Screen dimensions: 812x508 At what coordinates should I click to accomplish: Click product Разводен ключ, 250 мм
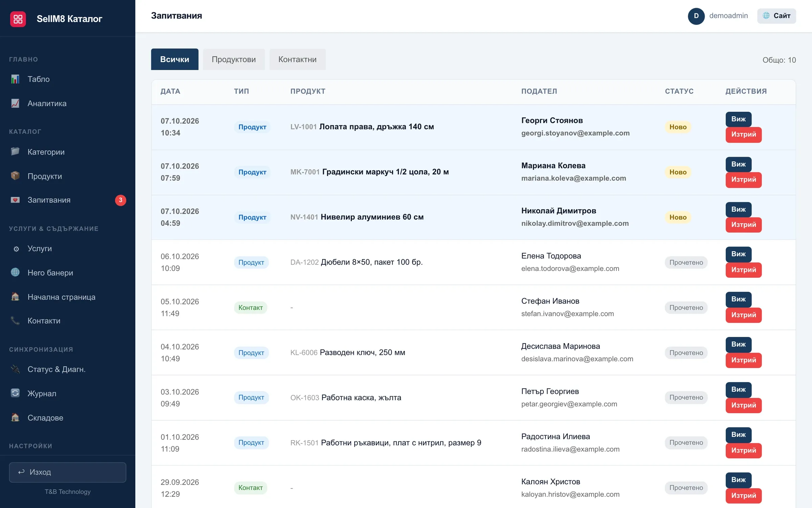pos(362,353)
